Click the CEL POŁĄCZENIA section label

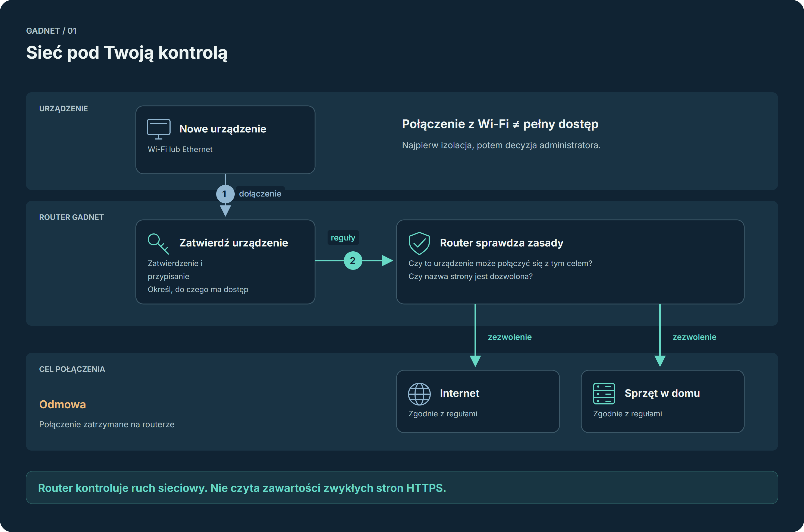click(x=72, y=369)
